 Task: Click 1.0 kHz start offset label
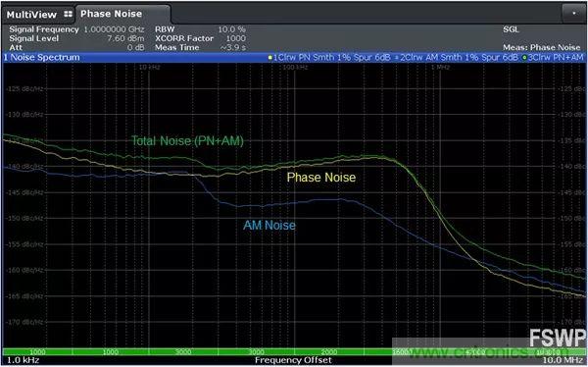[23, 360]
